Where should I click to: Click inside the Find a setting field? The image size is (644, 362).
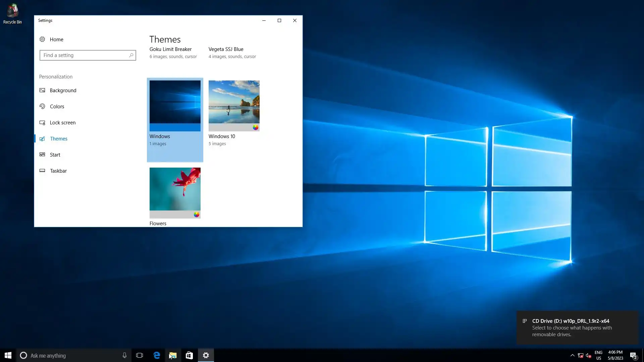click(84, 55)
